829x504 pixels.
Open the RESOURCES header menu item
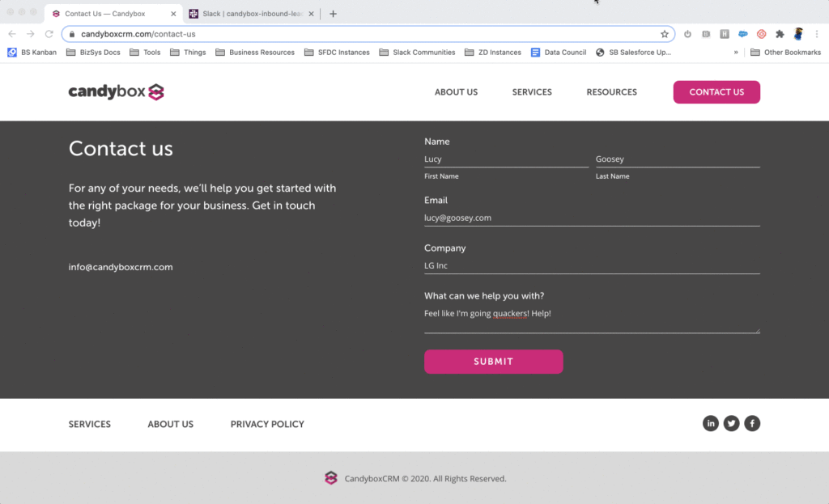612,92
